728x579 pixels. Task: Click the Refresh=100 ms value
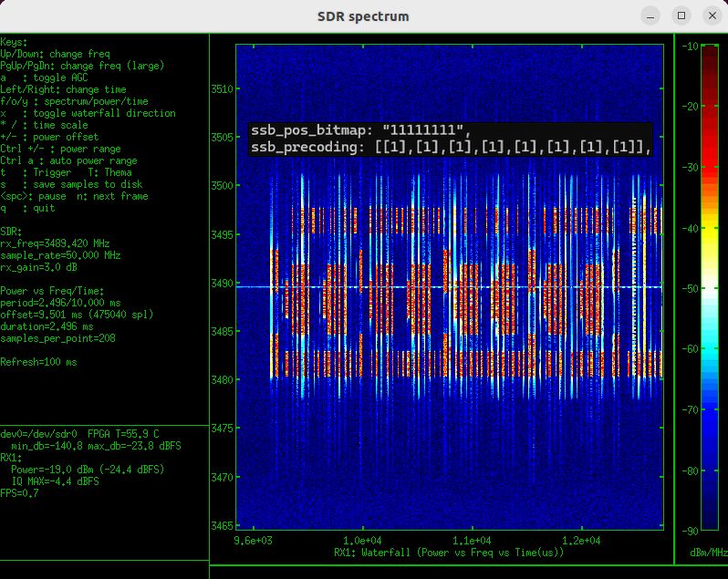click(38, 362)
